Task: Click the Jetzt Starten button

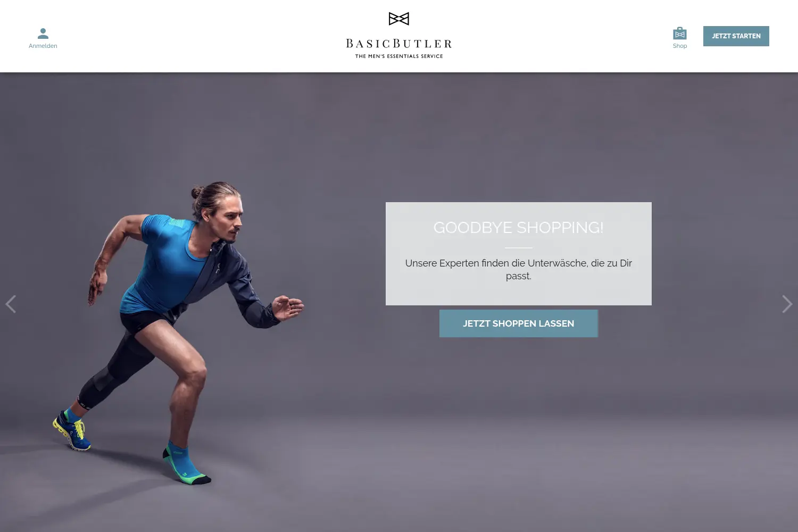Action: pyautogui.click(x=736, y=36)
